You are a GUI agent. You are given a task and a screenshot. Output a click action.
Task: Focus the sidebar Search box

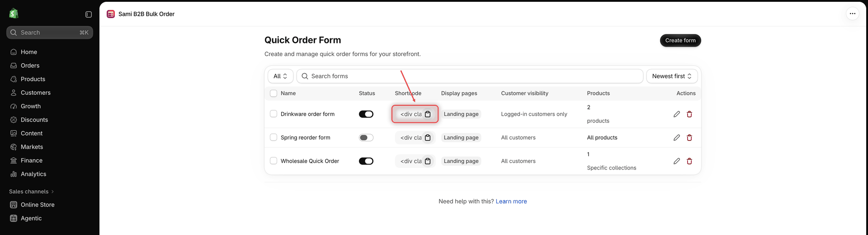click(50, 33)
